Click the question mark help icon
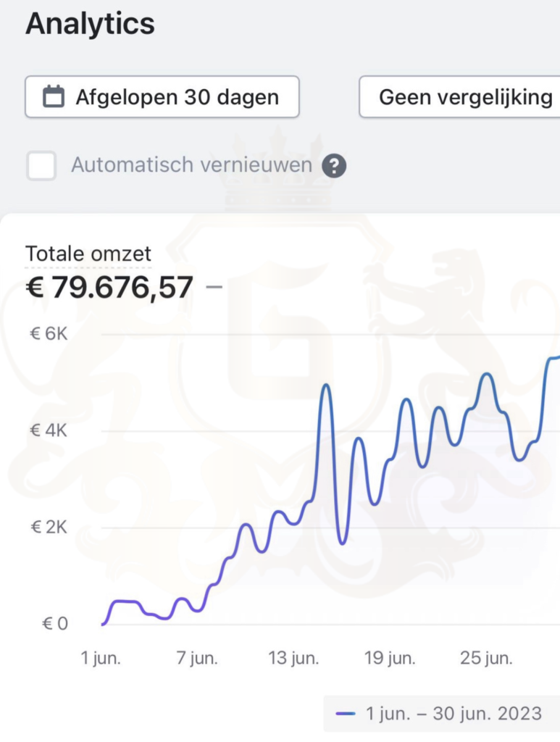This screenshot has height=742, width=560. coord(334,166)
